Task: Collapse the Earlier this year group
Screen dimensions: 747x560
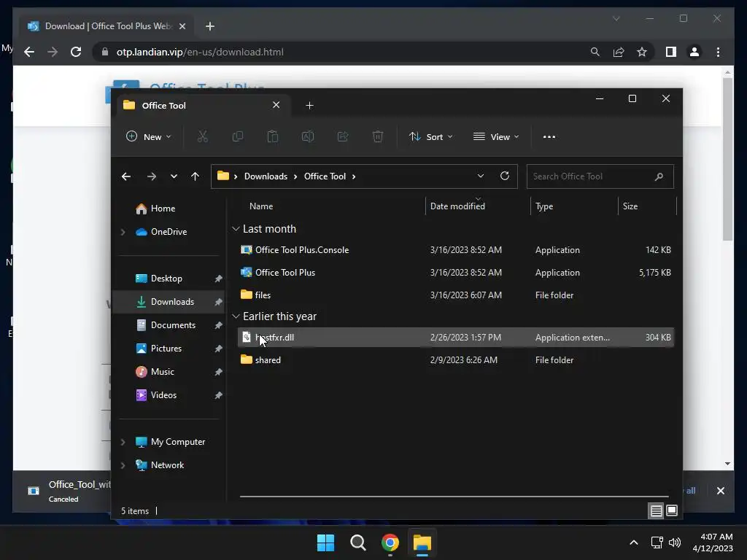Action: point(236,316)
